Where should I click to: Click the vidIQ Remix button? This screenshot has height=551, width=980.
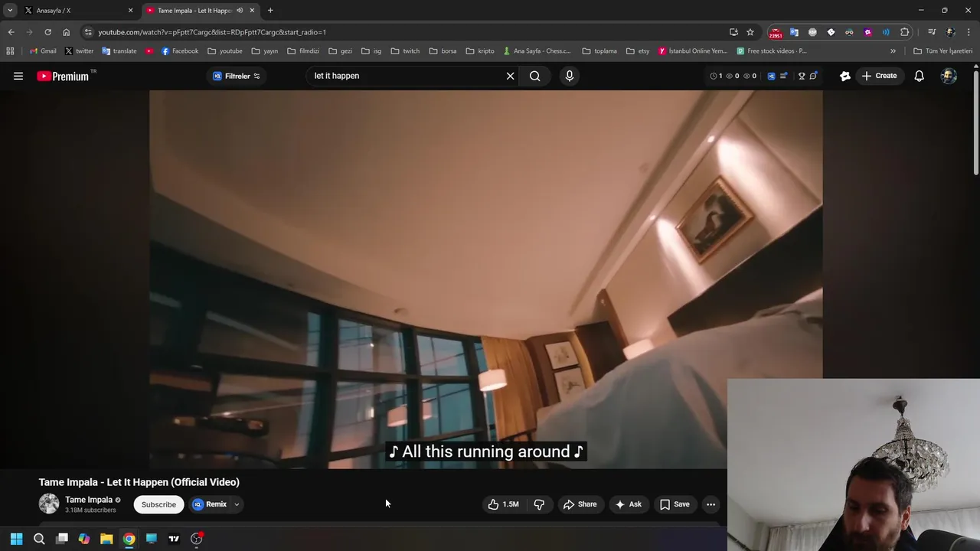[x=210, y=504]
